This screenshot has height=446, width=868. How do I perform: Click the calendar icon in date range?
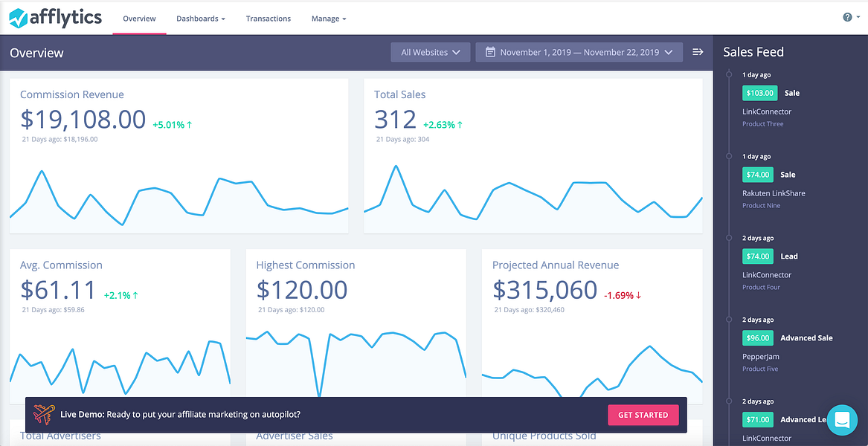coord(490,52)
